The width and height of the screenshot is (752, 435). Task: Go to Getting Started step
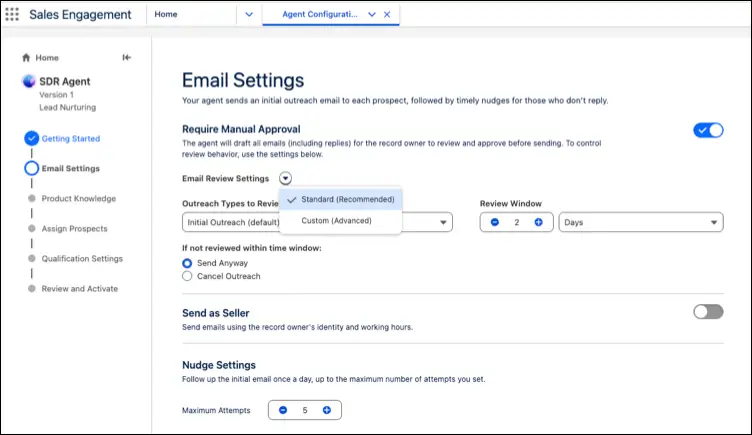(71, 139)
